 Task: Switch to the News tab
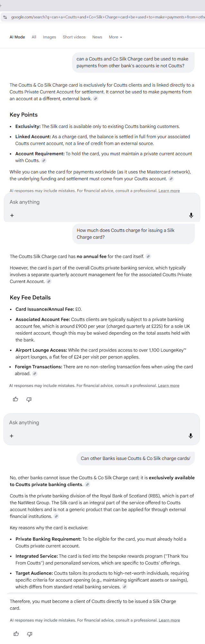(97, 37)
